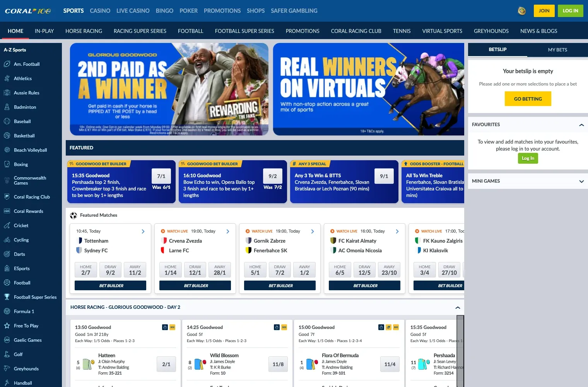The width and height of the screenshot is (588, 387).
Task: Pick 15:35 Goodwood boosted 7/1 odds
Action: pos(161,176)
